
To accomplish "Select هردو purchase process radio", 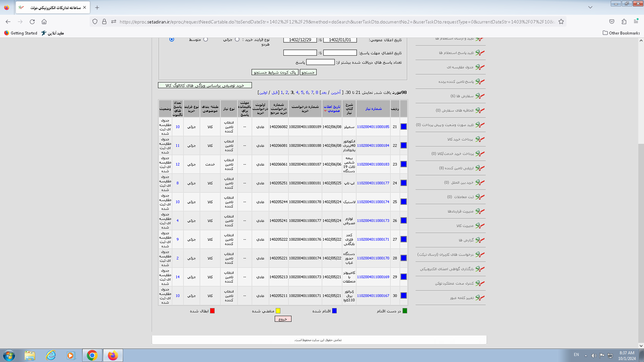I will (x=172, y=39).
